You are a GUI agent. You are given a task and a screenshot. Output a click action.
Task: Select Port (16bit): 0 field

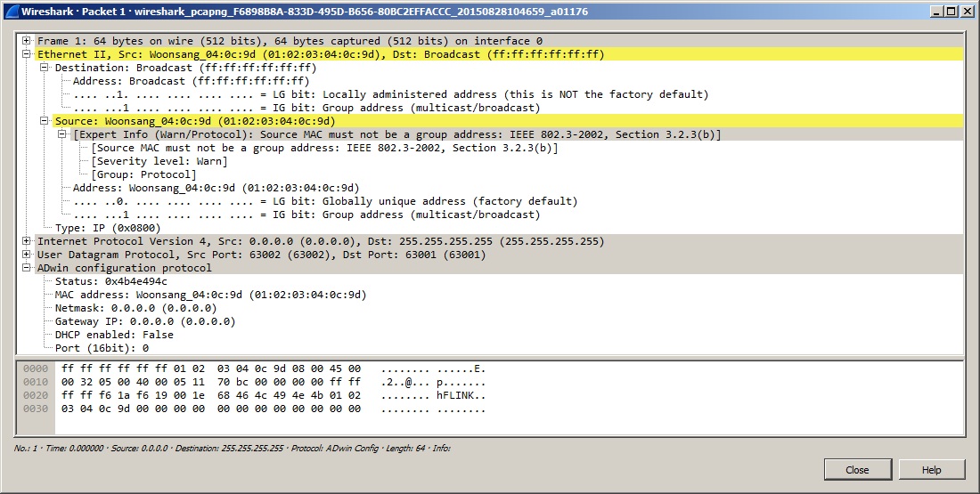[x=102, y=348]
